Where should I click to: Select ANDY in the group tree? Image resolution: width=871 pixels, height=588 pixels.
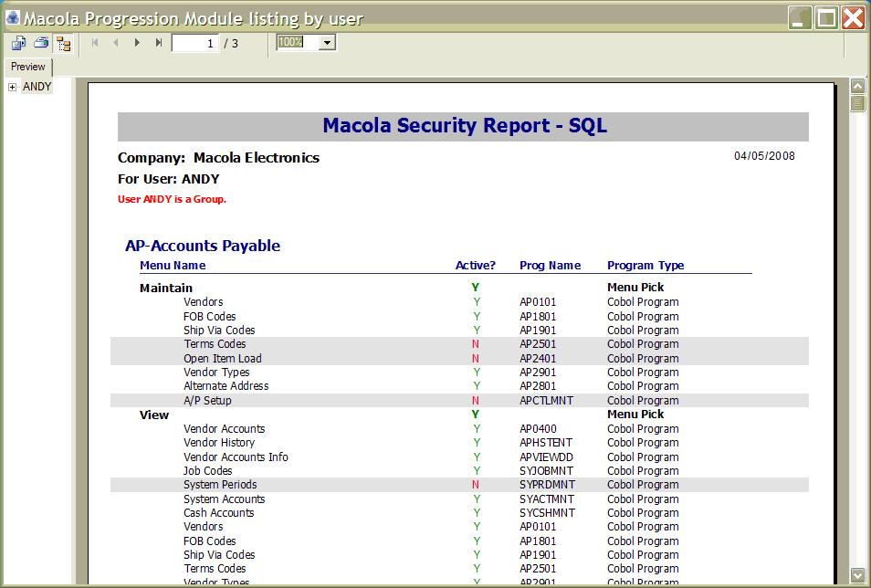coord(37,87)
